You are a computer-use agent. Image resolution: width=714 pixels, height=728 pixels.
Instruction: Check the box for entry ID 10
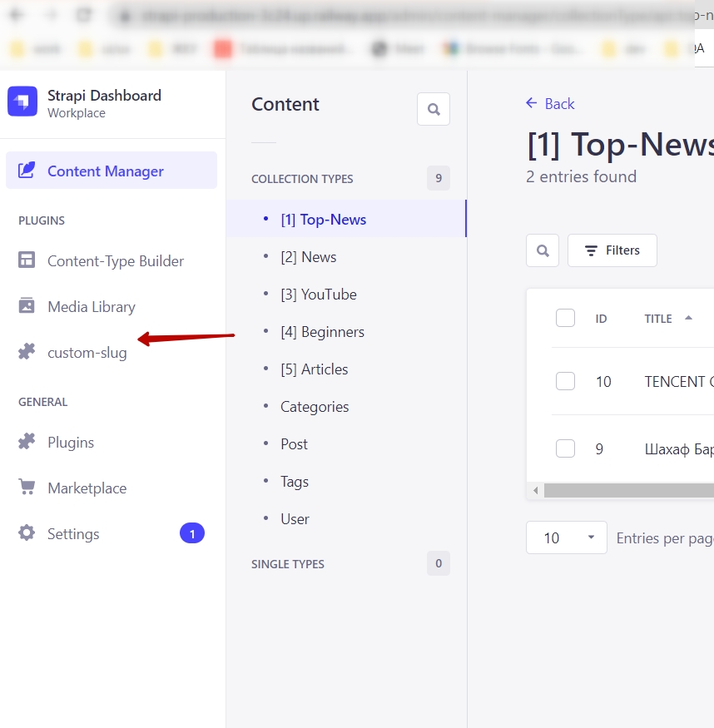coord(566,381)
